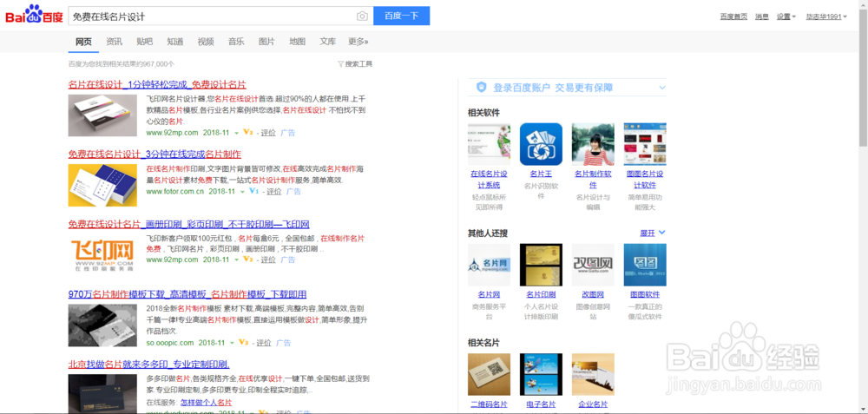
Task: Switch to 文库 library tab
Action: (x=328, y=42)
